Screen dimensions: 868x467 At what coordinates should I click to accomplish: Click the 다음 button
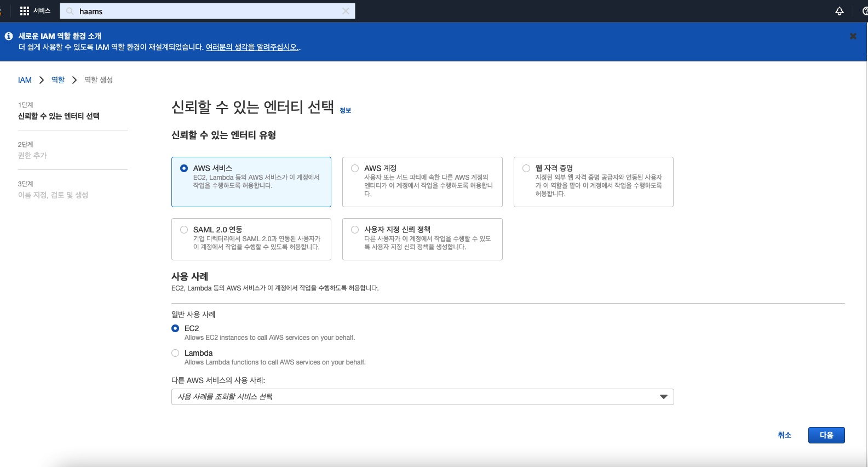[x=826, y=435]
